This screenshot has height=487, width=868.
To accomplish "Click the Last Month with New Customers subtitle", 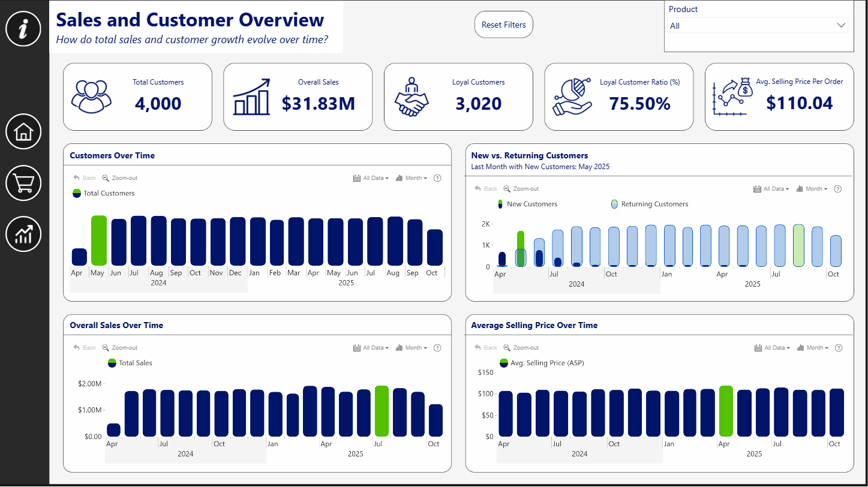I will (540, 167).
